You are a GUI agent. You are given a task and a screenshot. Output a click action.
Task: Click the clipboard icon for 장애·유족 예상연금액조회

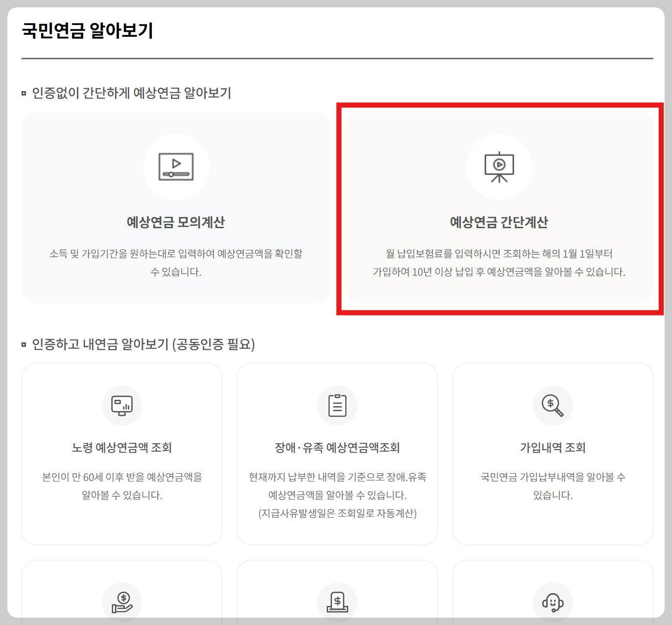coord(337,406)
